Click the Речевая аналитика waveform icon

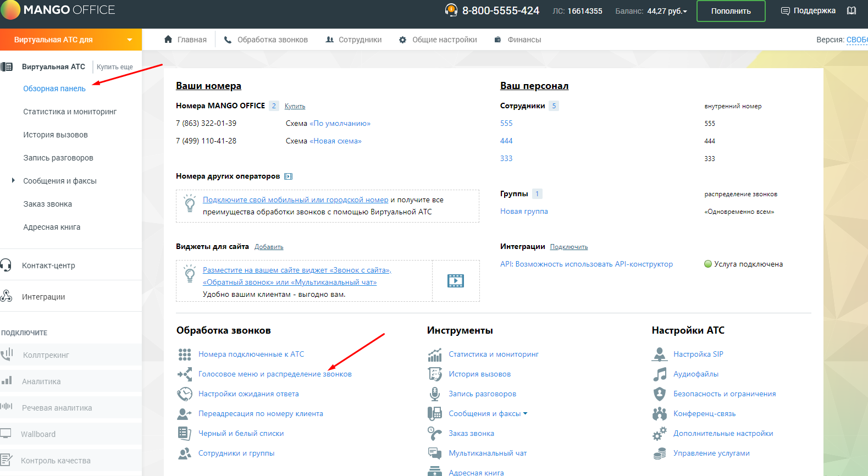[6, 407]
